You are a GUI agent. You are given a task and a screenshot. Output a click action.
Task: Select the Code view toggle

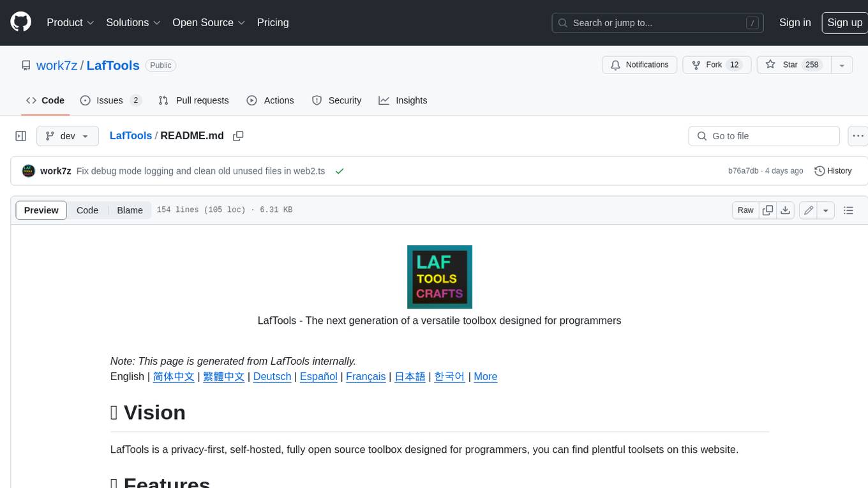click(x=87, y=210)
